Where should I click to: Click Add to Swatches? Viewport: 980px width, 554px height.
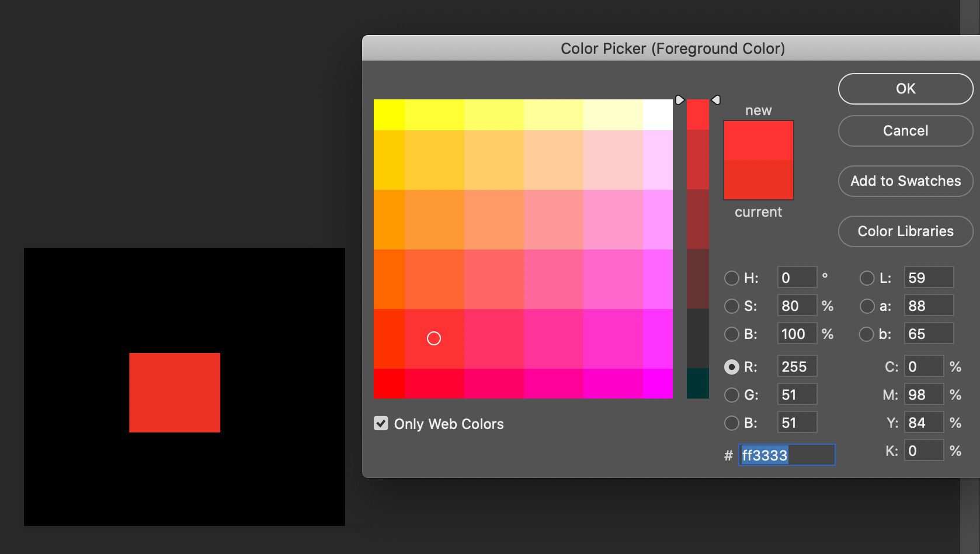(905, 181)
